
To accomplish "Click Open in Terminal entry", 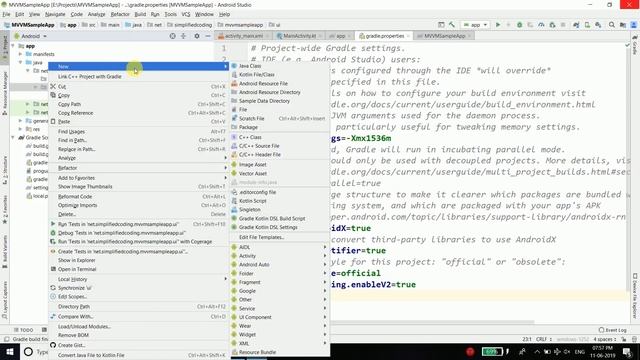I will (x=138, y=269).
